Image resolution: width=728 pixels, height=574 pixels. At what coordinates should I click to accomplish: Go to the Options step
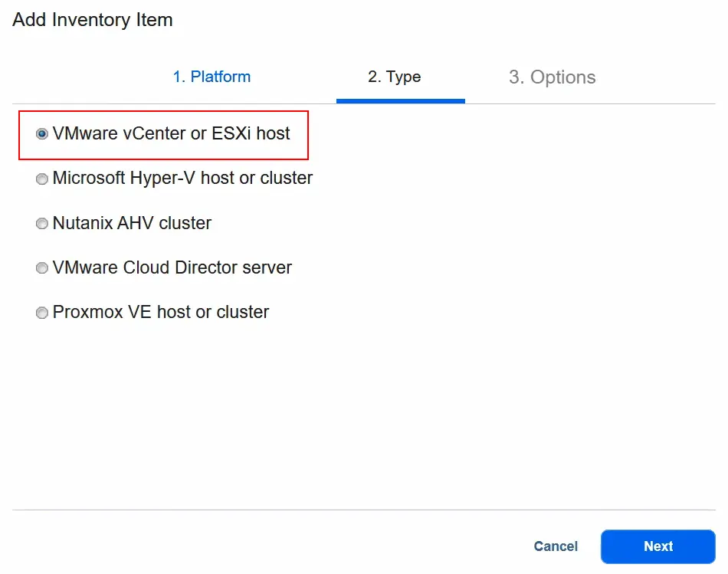[x=552, y=77]
